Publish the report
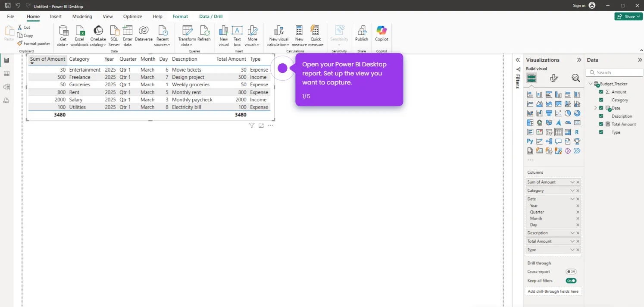The height and width of the screenshot is (307, 644). [x=362, y=34]
